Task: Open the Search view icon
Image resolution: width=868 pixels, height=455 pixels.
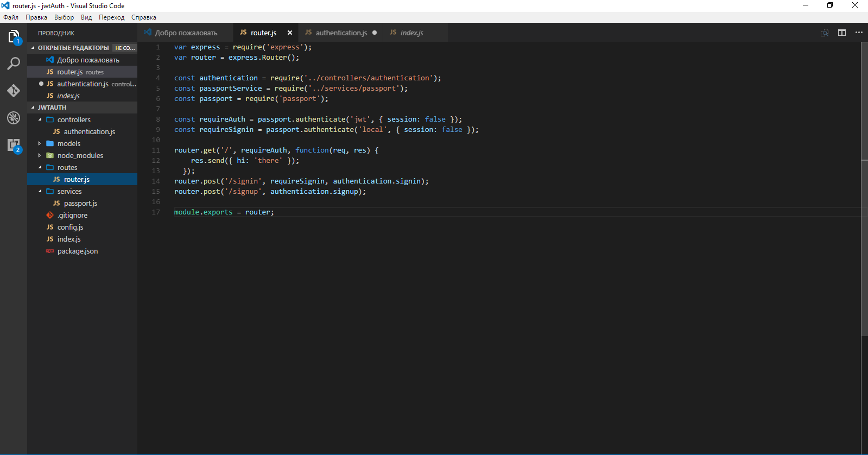Action: [14, 64]
